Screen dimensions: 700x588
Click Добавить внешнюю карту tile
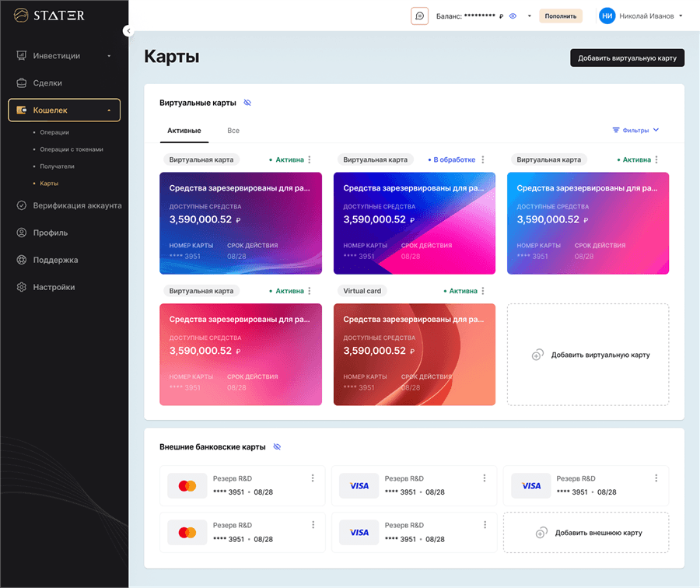[x=586, y=533]
